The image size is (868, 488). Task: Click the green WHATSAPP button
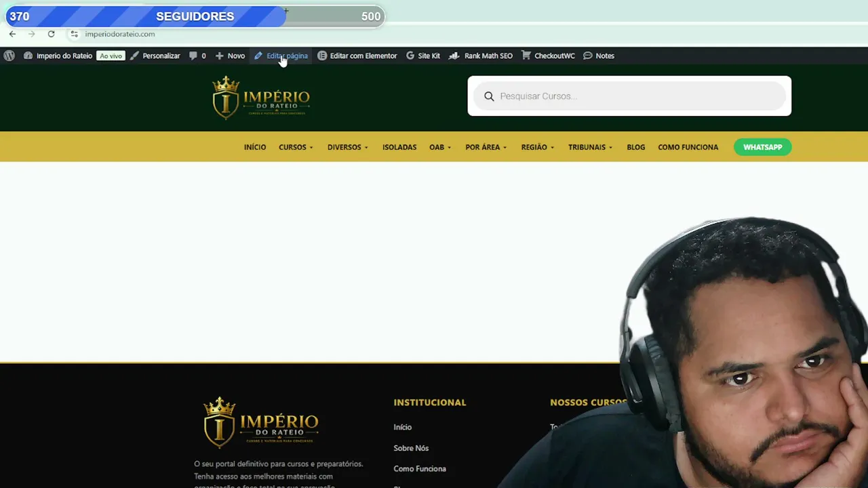coord(762,147)
